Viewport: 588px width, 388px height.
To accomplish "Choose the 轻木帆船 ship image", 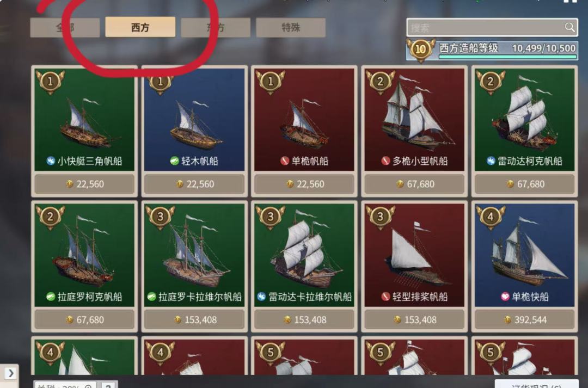I will [x=194, y=119].
